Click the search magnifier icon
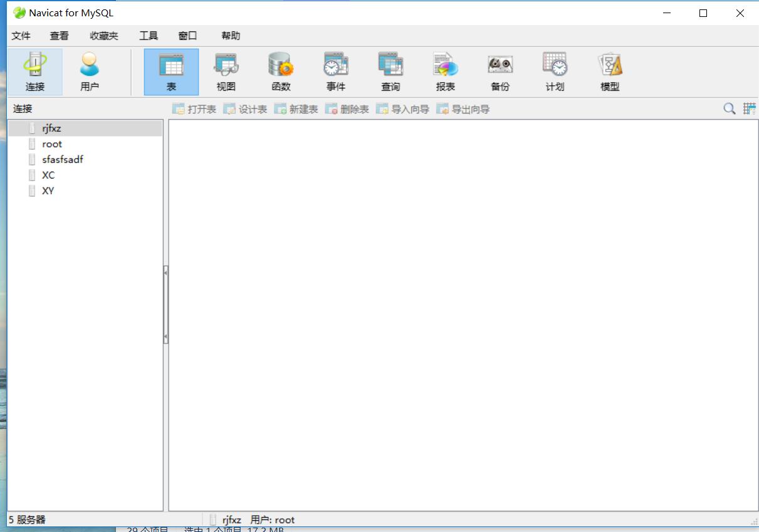 click(x=730, y=109)
